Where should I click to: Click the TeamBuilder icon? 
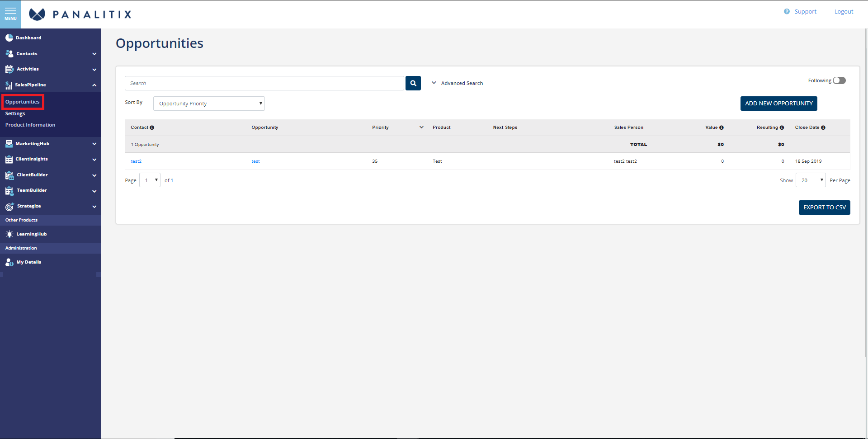tap(9, 190)
